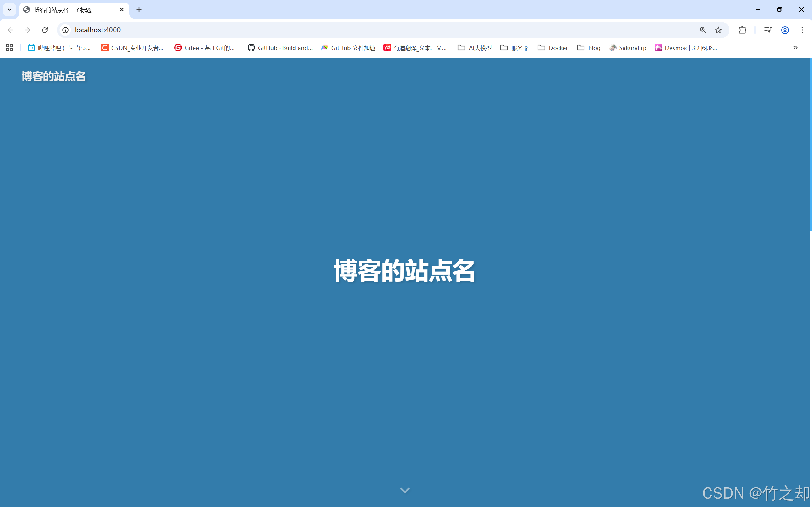Open the Docker bookmark folder

[553, 48]
